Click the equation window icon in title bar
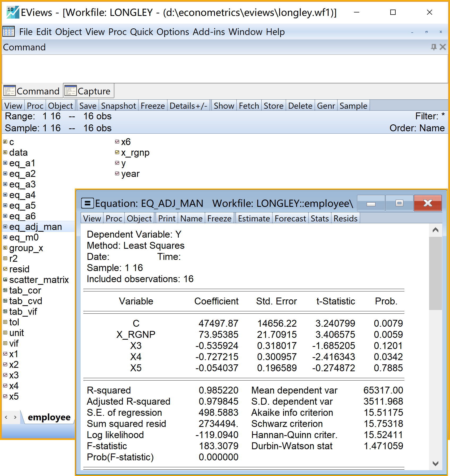Viewport: 450px width, 476px height. click(87, 203)
